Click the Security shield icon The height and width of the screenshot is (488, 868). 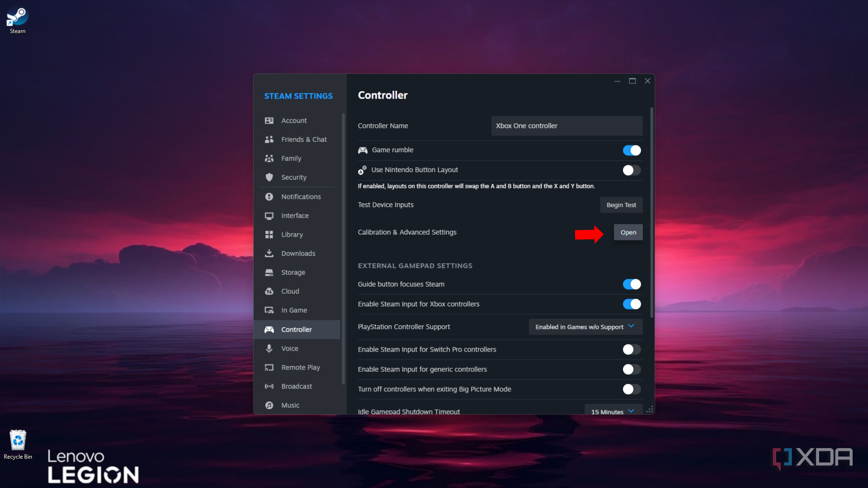(269, 177)
